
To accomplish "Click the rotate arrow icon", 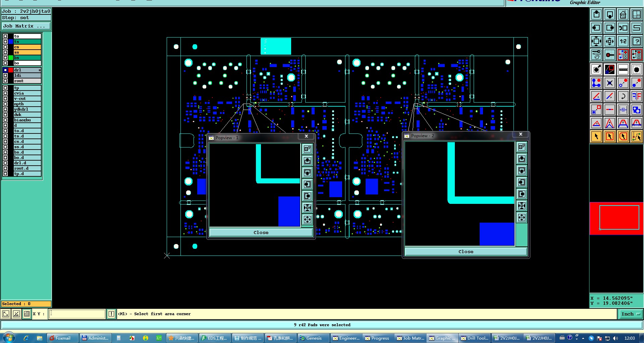I will click(x=623, y=96).
